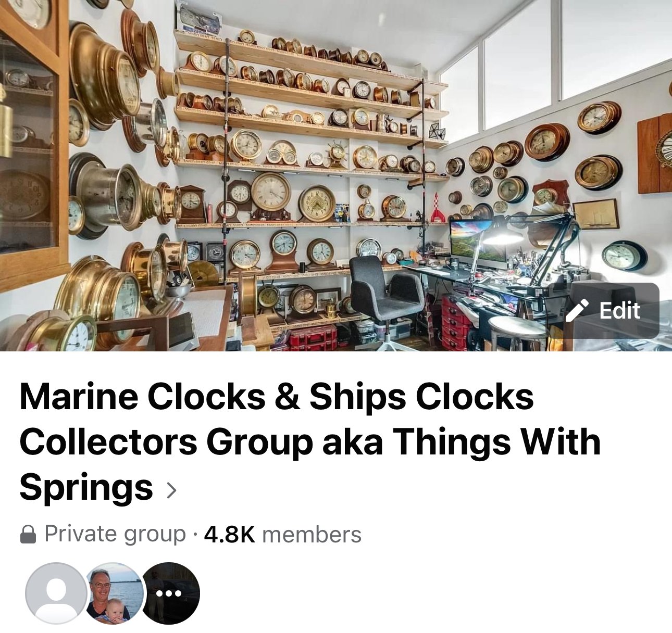This screenshot has height=633, width=672.
Task: Click the framed ship picture on wall
Action: (596, 214)
